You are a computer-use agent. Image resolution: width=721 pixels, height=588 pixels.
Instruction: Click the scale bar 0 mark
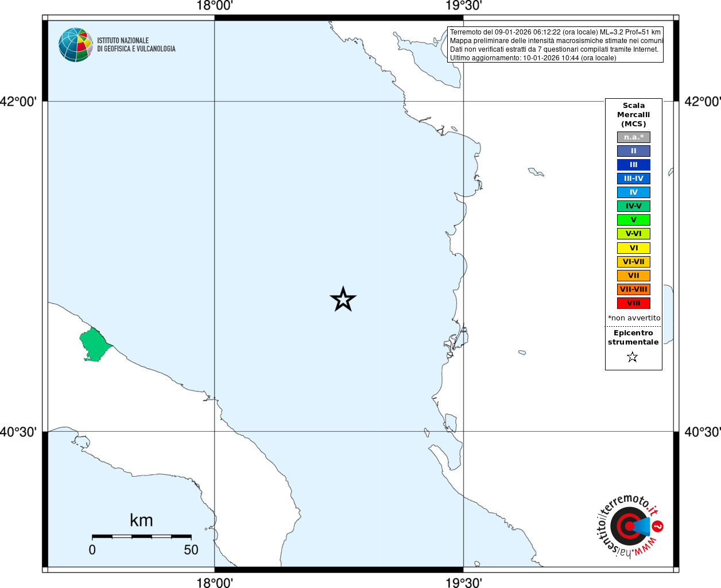coord(92,550)
